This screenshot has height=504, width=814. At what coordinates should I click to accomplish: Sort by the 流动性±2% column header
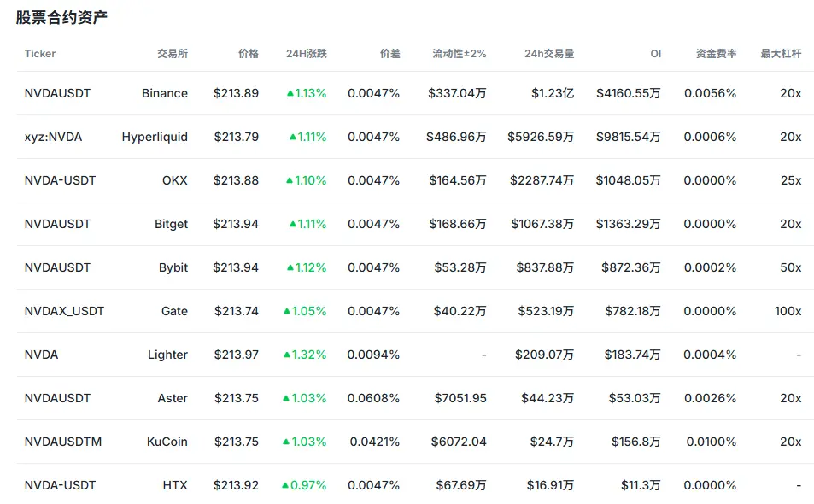click(460, 54)
